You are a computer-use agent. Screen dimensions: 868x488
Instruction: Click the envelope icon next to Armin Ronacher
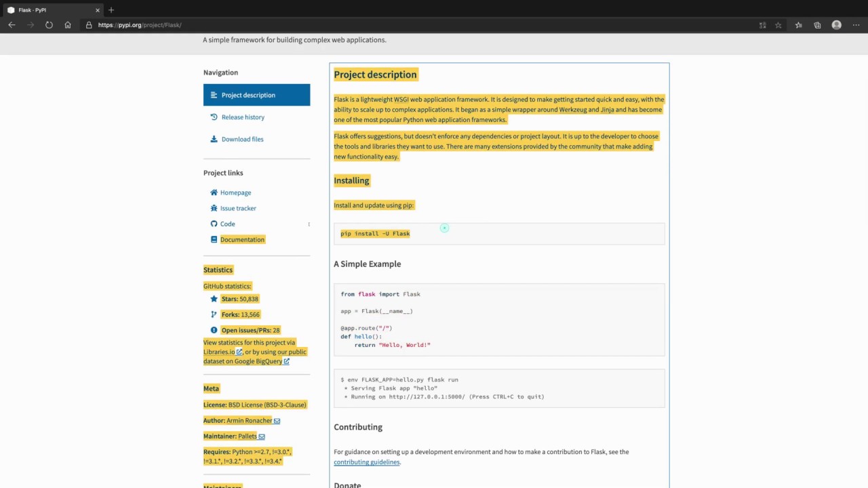[277, 421]
